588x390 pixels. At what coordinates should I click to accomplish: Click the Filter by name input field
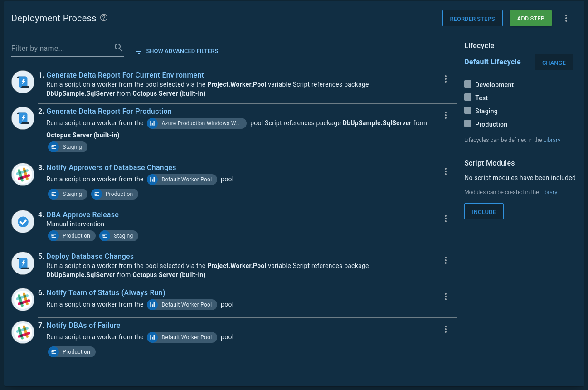pyautogui.click(x=59, y=48)
